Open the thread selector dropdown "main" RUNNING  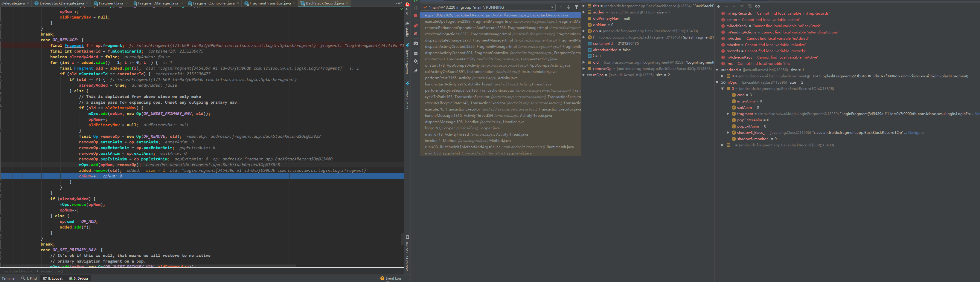click(488, 7)
